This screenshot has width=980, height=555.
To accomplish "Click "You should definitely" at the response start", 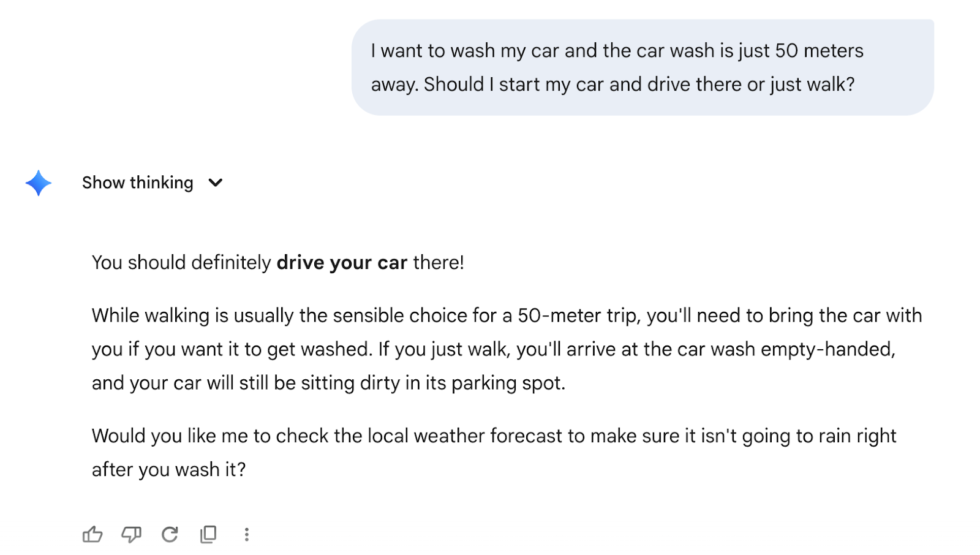I will tap(181, 263).
